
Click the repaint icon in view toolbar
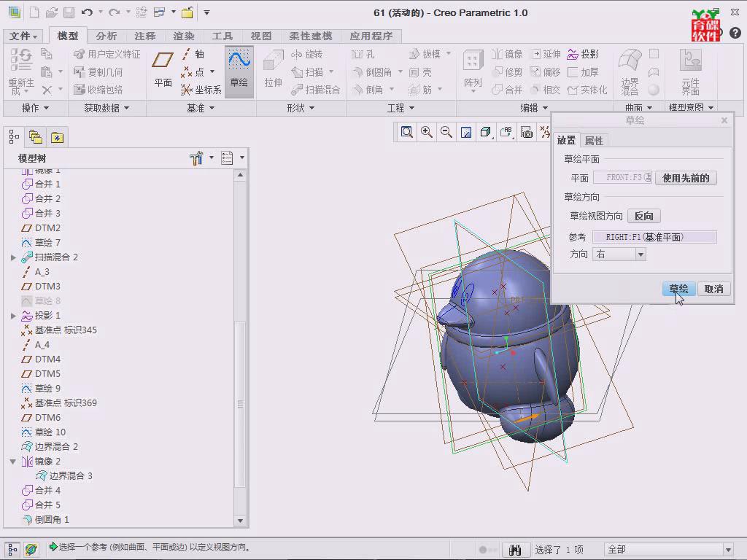pyautogui.click(x=466, y=133)
